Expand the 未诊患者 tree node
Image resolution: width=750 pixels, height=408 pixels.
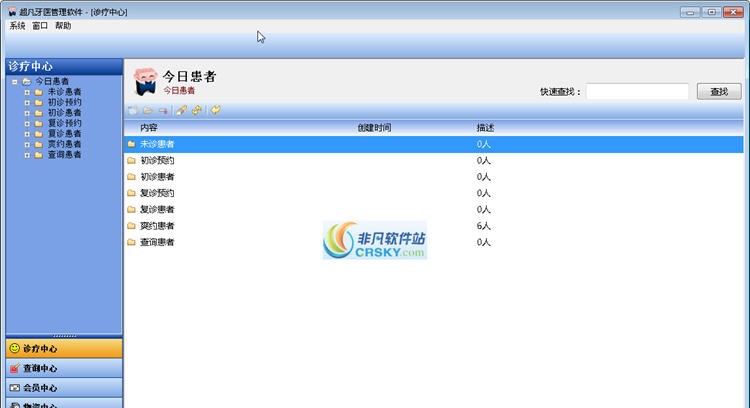pos(27,92)
